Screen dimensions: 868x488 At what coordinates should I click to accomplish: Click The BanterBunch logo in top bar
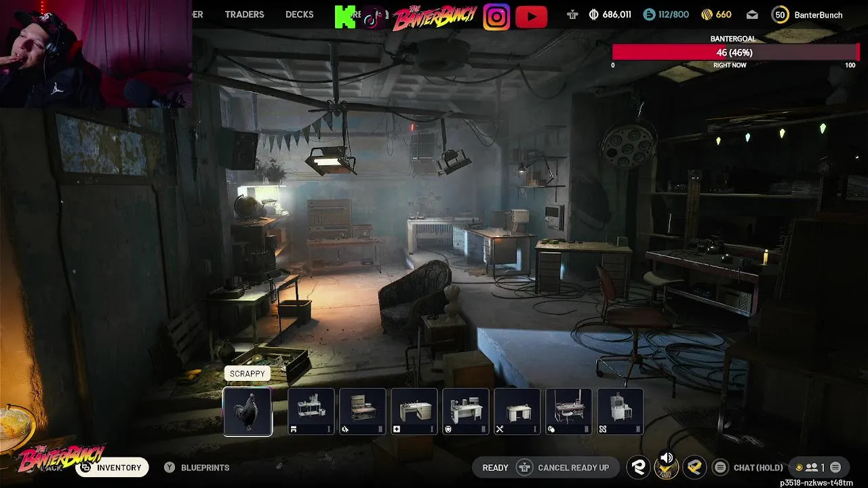pos(434,17)
